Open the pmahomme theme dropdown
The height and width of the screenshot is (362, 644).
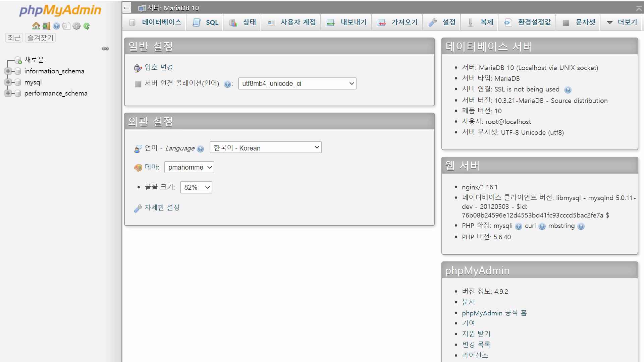[189, 167]
